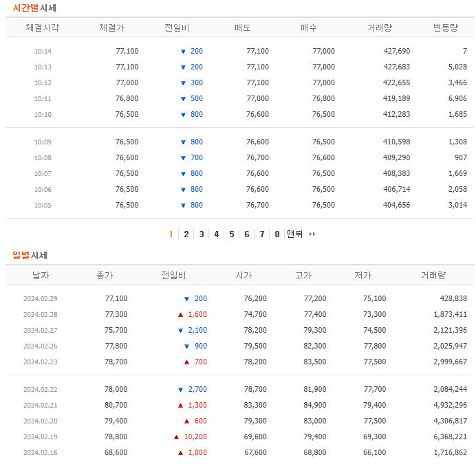Image resolution: width=476 pixels, height=464 pixels.
Task: Click the 고가 column header
Action: 303,275
